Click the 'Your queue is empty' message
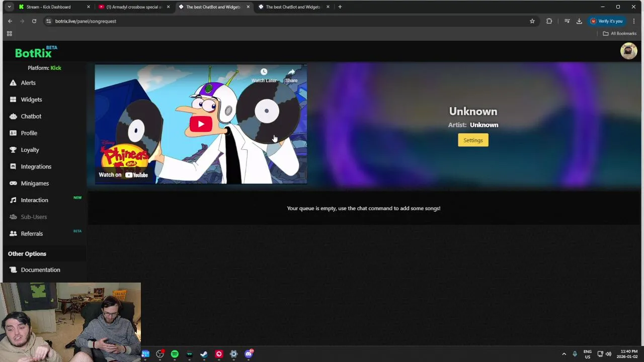Viewport: 644px width, 362px height. (x=363, y=208)
